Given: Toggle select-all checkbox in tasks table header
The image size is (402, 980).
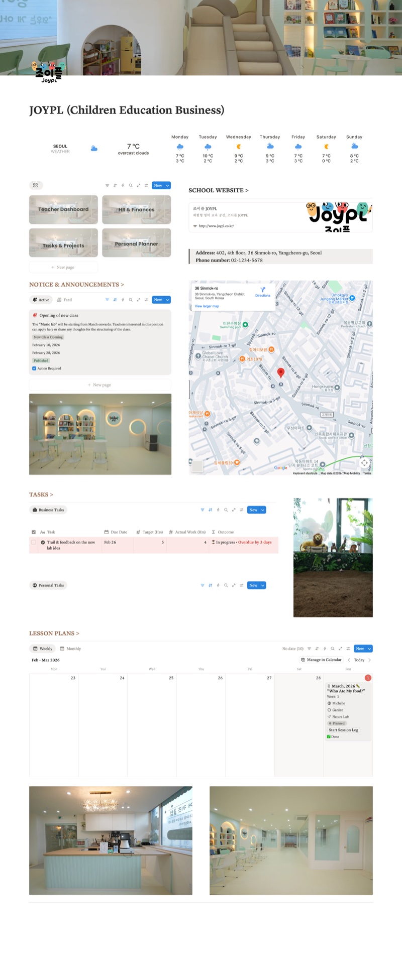Looking at the screenshot, I should [x=34, y=532].
